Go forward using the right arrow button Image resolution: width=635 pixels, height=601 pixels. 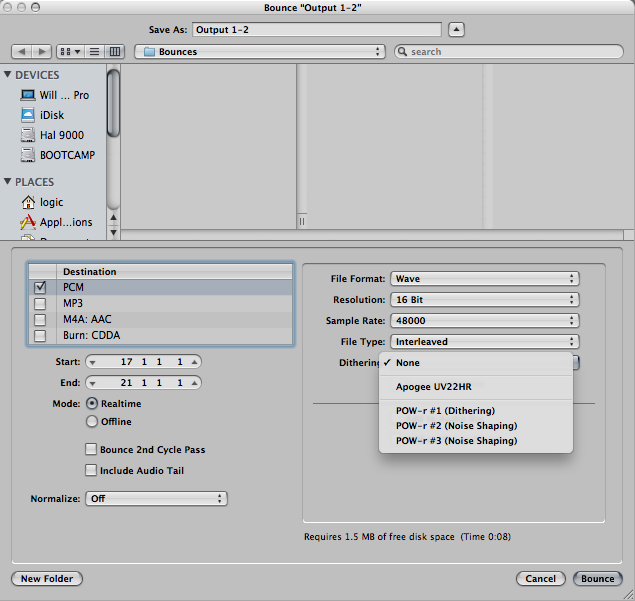[42, 51]
